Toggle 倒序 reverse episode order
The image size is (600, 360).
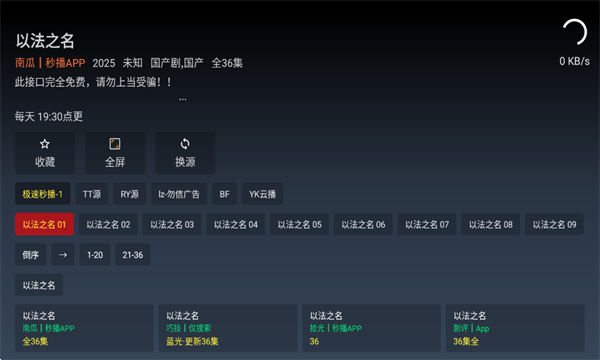[x=31, y=254]
